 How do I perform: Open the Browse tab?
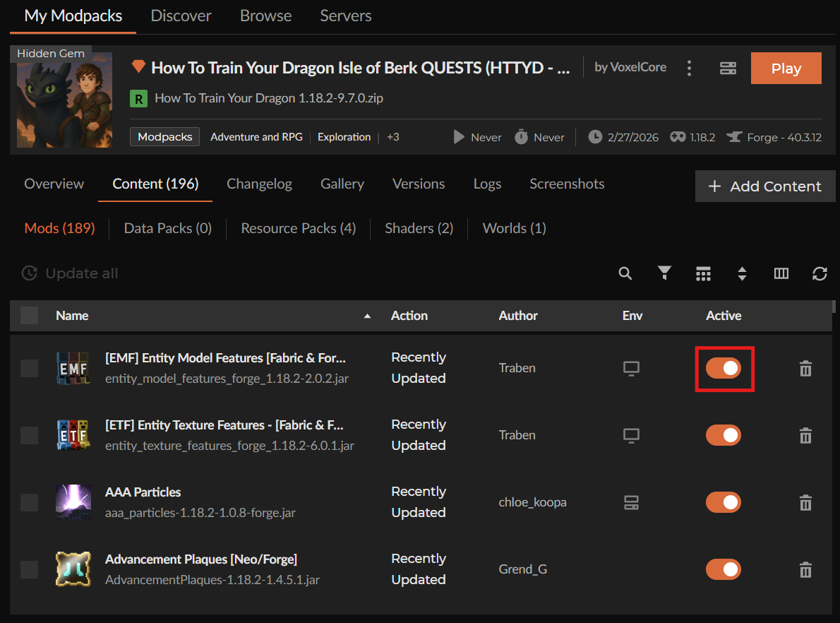265,16
